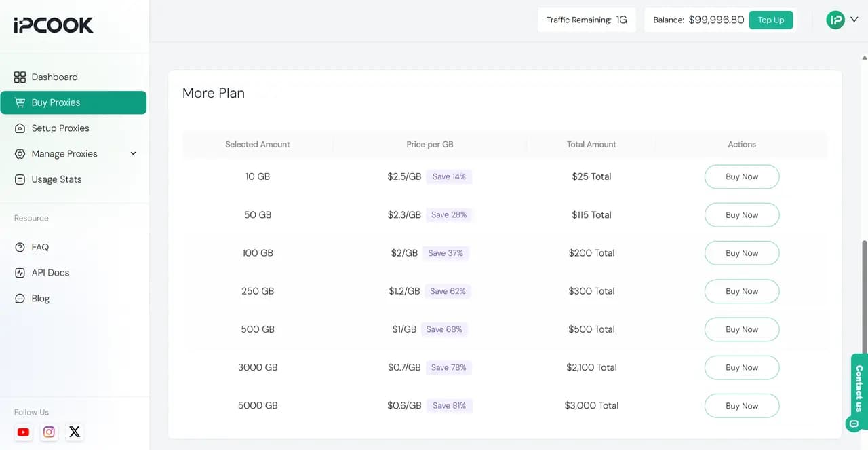
Task: Buy the 50 GB plan
Action: coord(742,215)
